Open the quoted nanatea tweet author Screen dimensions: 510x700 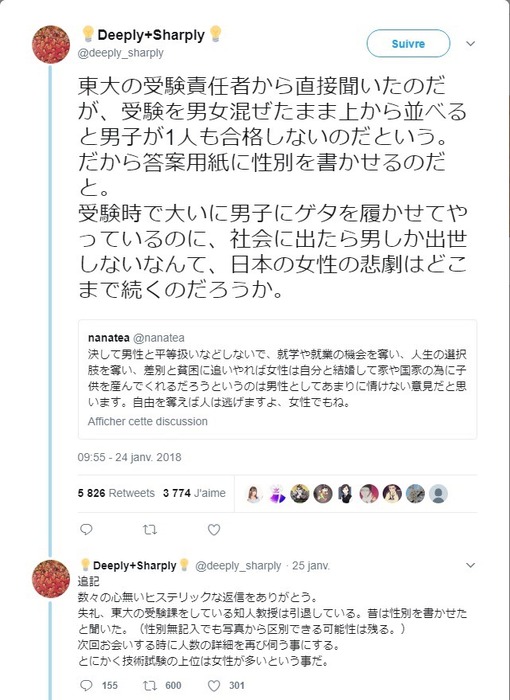coord(136,338)
